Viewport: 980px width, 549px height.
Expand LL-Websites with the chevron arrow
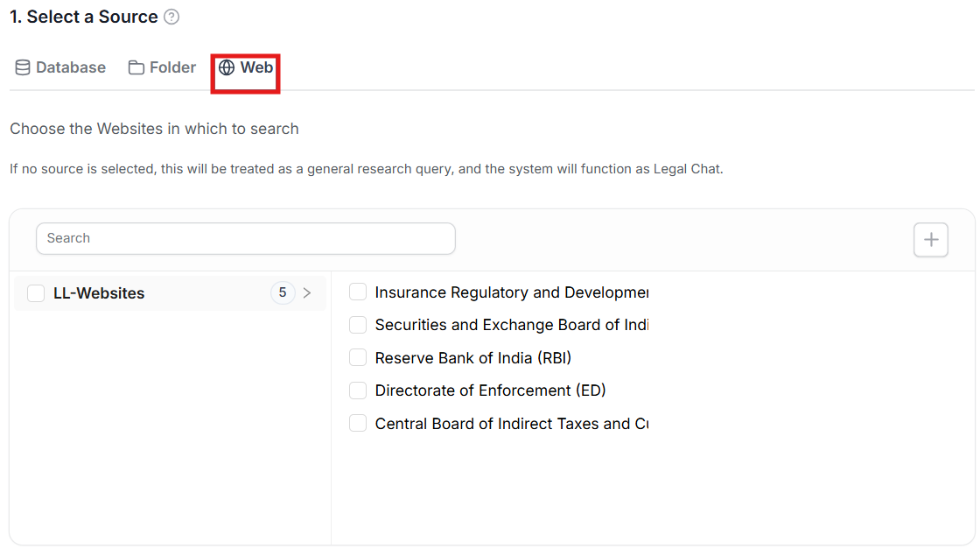tap(307, 292)
